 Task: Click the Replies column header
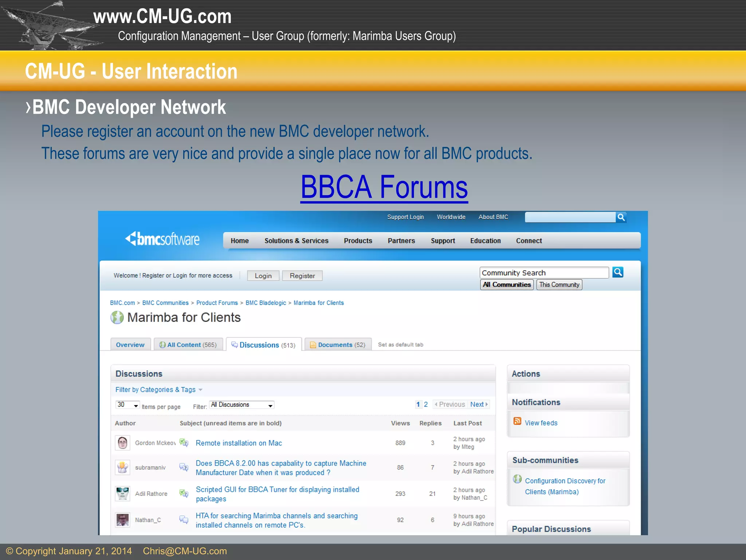pyautogui.click(x=431, y=423)
